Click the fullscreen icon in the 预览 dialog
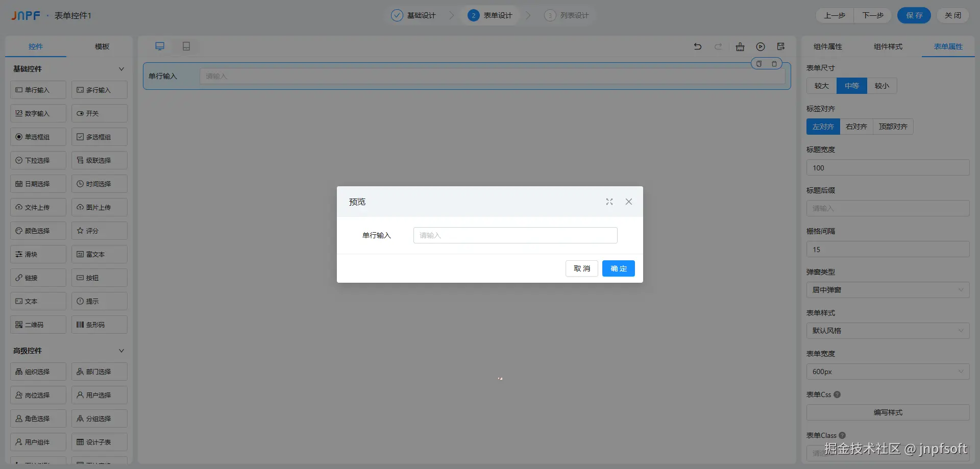The image size is (980, 469). click(x=609, y=202)
